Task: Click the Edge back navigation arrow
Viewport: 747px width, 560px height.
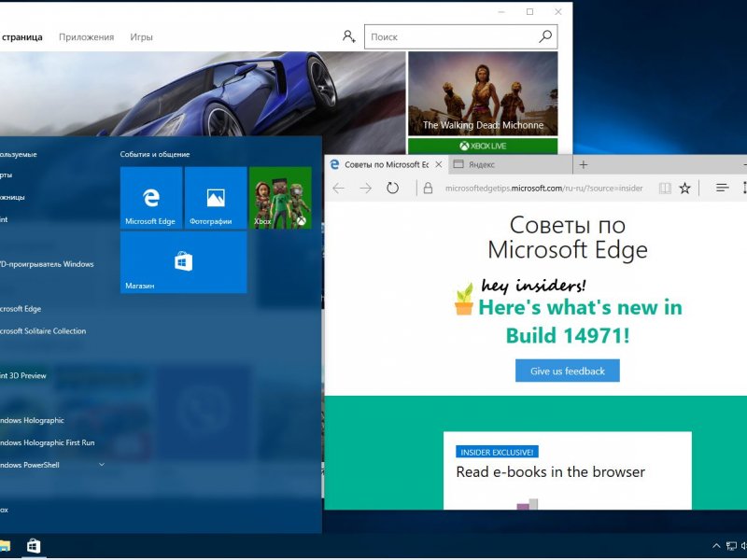Action: pyautogui.click(x=338, y=188)
